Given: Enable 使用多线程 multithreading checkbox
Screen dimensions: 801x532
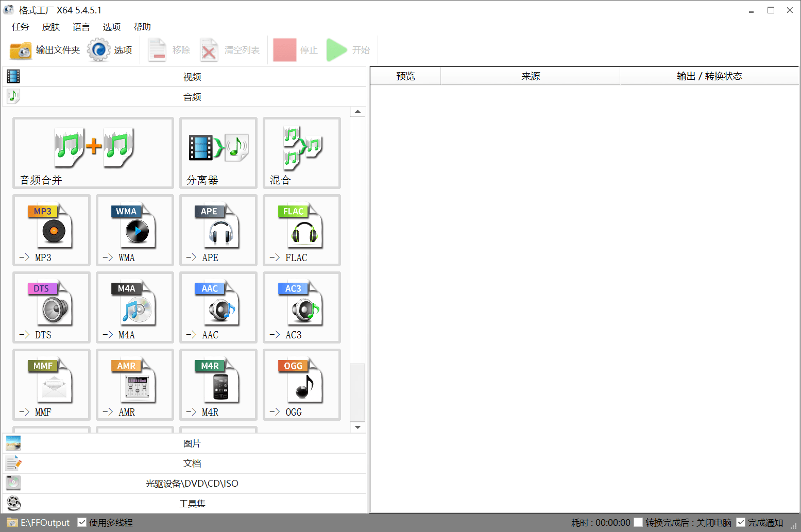Looking at the screenshot, I should click(82, 522).
